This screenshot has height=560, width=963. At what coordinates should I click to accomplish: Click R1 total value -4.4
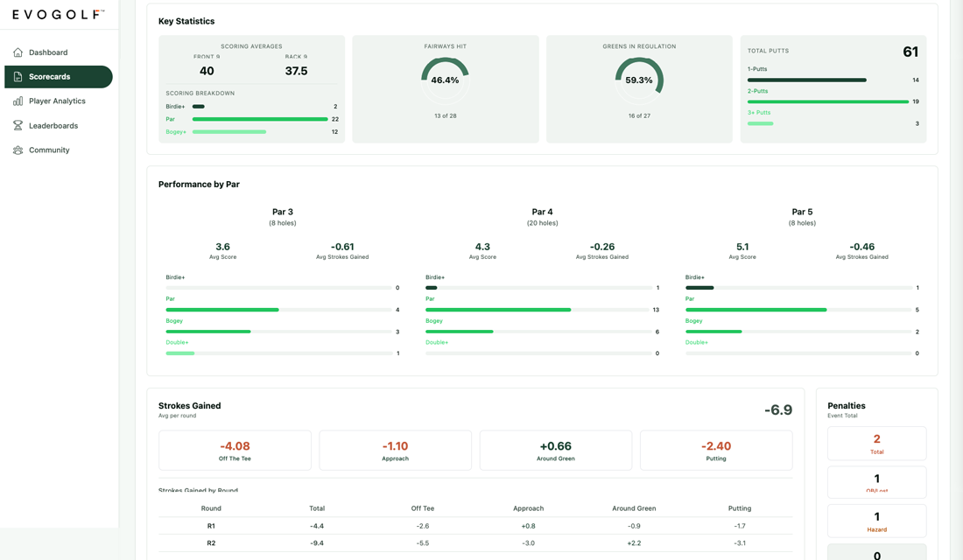pos(317,526)
